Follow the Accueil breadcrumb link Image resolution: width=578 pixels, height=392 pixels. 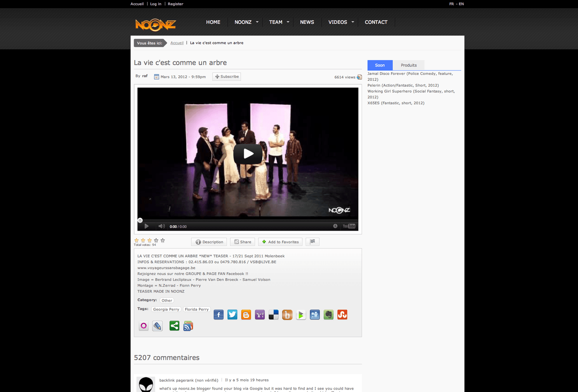click(x=177, y=43)
